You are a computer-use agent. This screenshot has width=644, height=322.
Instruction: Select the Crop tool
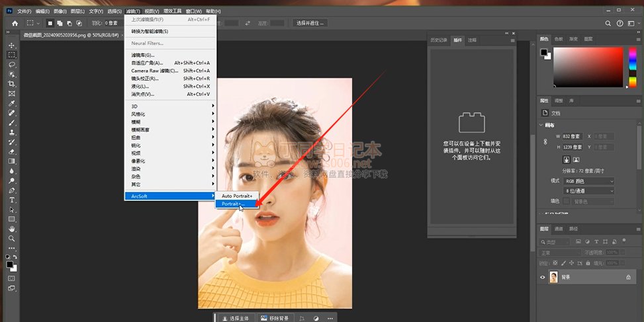12,85
